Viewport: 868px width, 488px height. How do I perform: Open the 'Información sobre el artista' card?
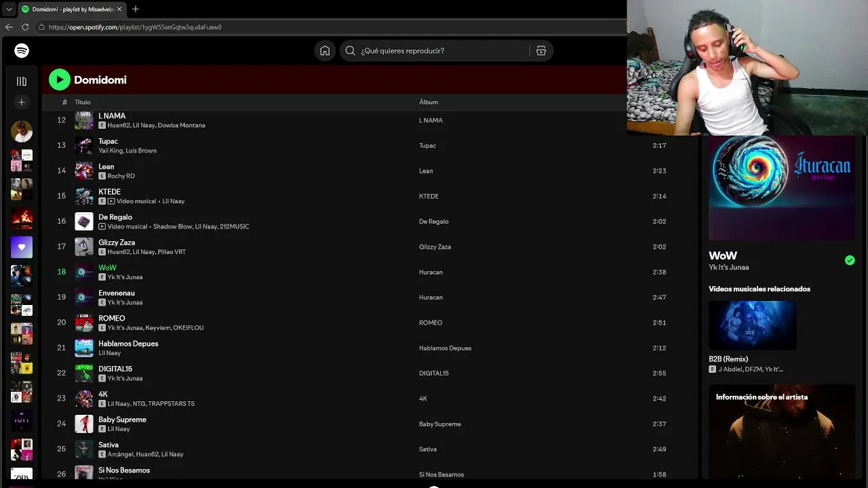click(782, 432)
